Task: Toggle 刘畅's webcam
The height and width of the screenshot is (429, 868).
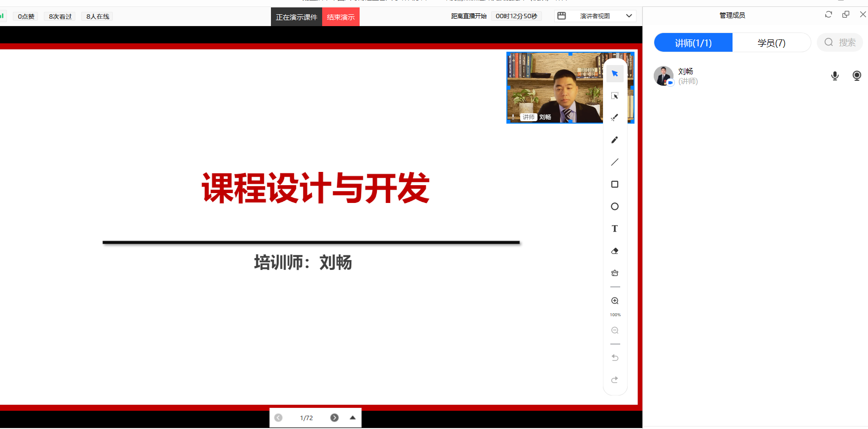Action: coord(857,76)
